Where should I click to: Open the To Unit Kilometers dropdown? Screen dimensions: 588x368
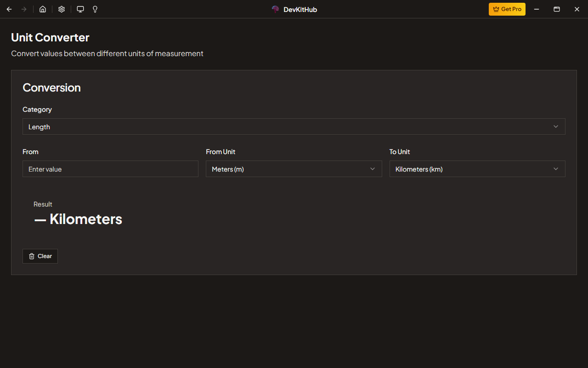(477, 169)
